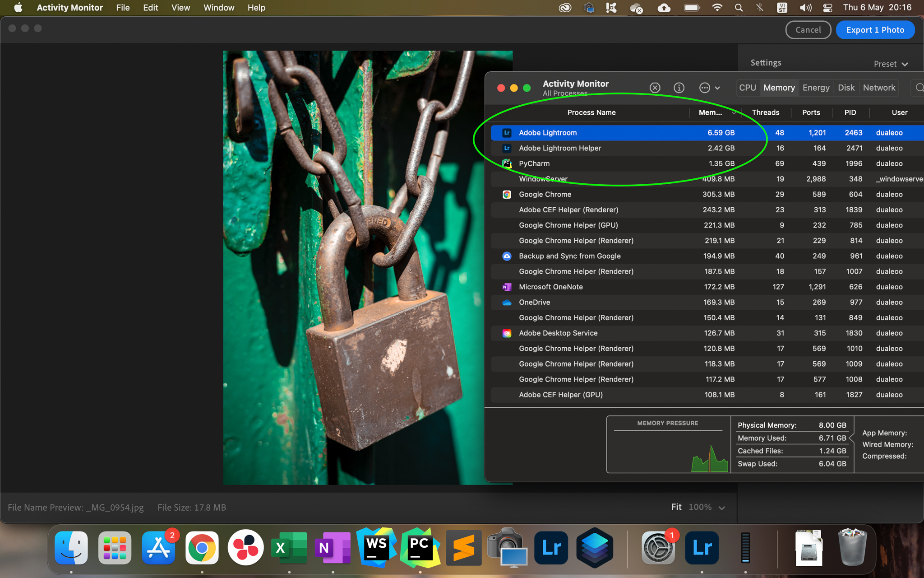Image resolution: width=924 pixels, height=578 pixels.
Task: Open Lightroom from the Dock
Action: (x=550, y=548)
